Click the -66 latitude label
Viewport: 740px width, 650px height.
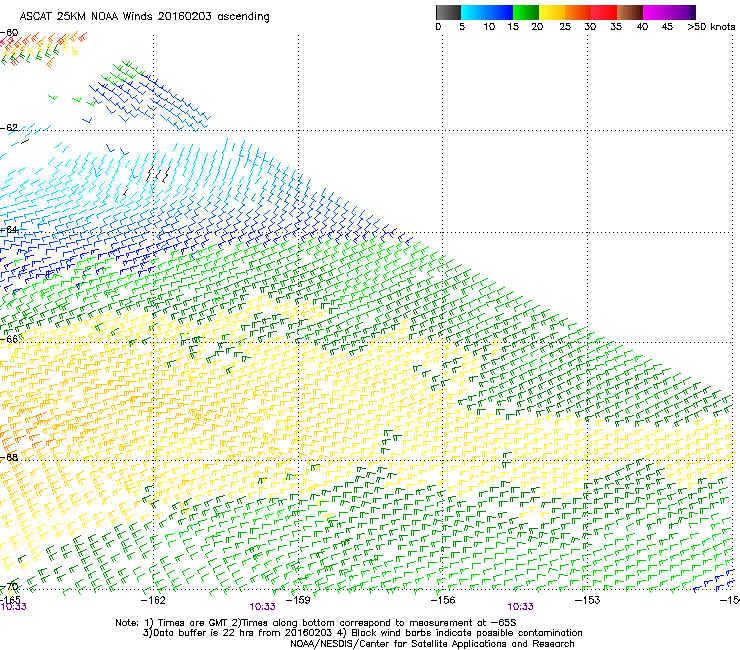(9, 339)
